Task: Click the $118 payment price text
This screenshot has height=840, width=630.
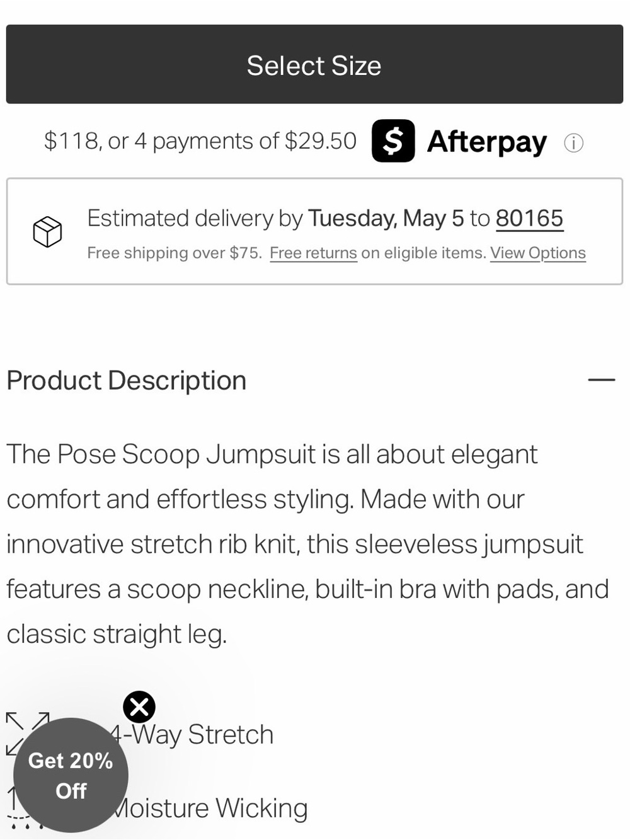Action: (x=200, y=141)
